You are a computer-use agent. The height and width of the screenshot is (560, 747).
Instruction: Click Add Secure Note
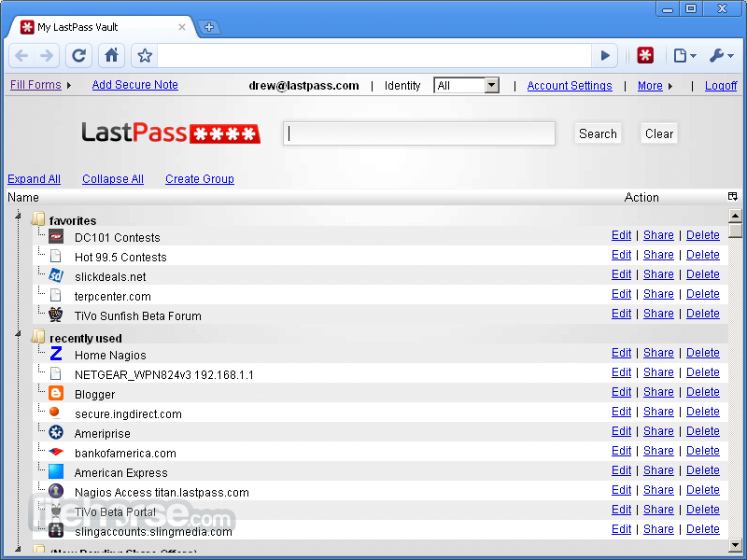click(x=134, y=85)
